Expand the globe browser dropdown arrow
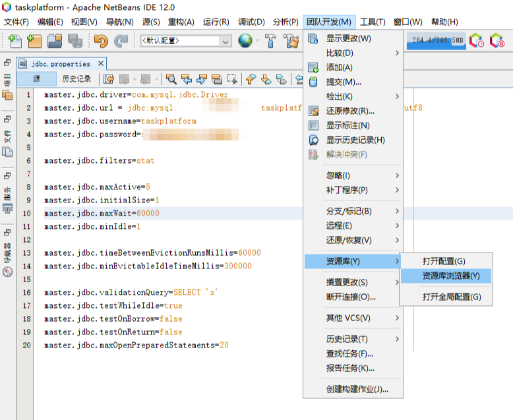Screen dimensions: 513x420 [257, 41]
